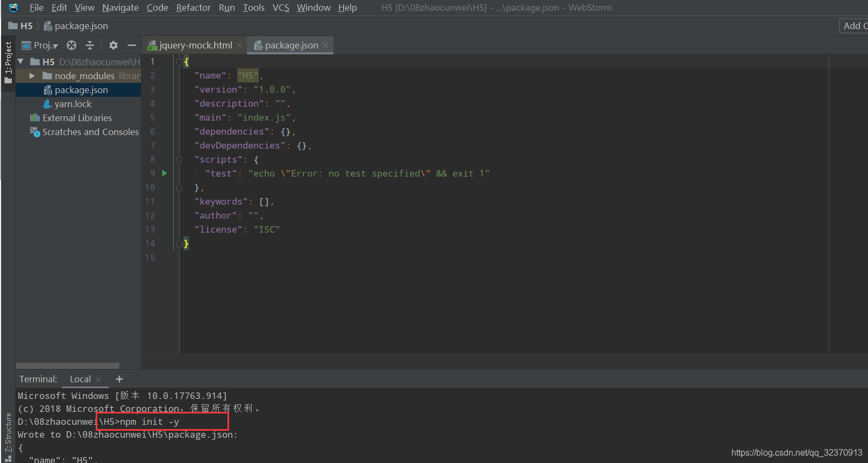Viewport: 868px width, 463px height.
Task: Close the Local terminal session tab
Action: [x=98, y=380]
